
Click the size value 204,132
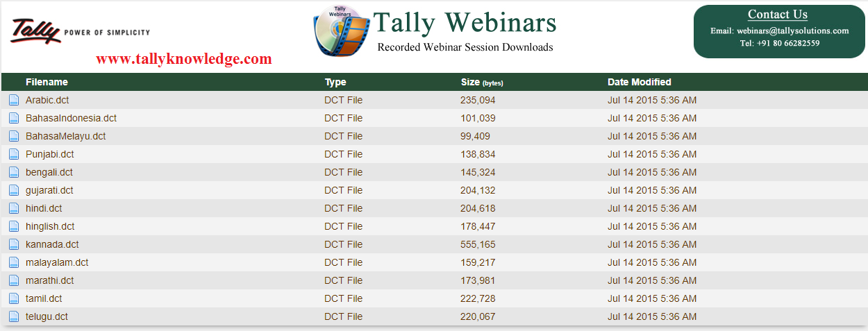[478, 190]
